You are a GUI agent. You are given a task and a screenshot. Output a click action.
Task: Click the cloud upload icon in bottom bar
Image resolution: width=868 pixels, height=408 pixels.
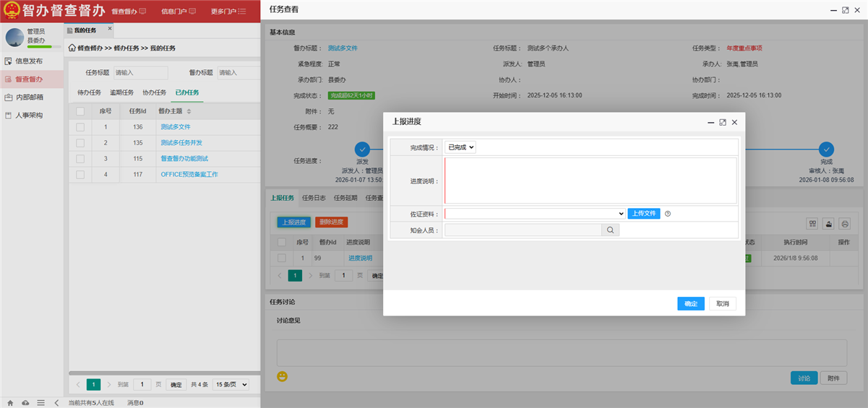pyautogui.click(x=25, y=402)
